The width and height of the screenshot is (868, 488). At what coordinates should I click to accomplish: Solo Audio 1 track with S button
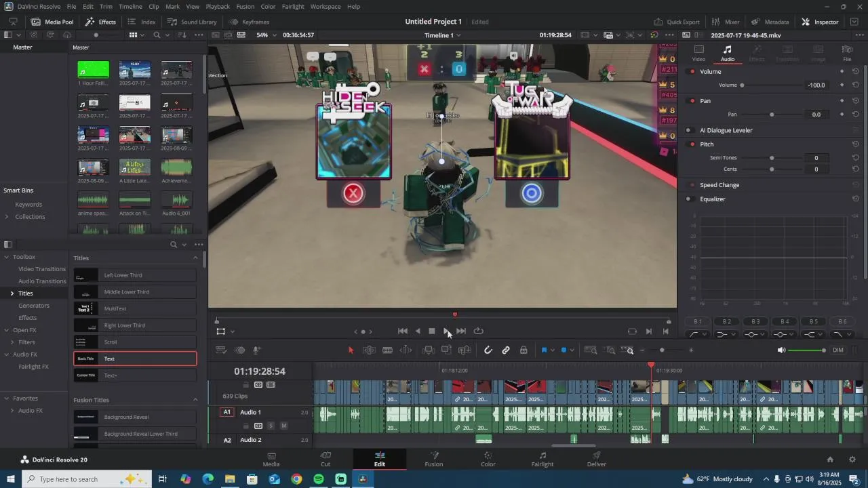click(271, 426)
